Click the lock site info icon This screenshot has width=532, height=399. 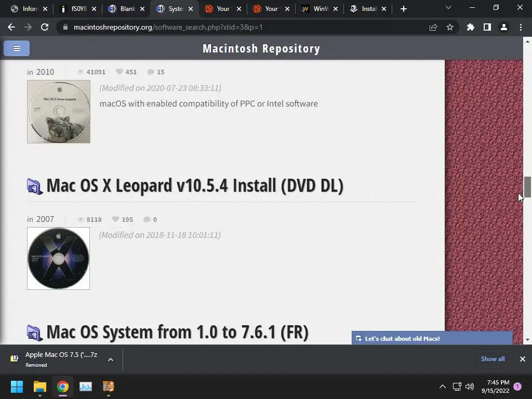pos(65,27)
